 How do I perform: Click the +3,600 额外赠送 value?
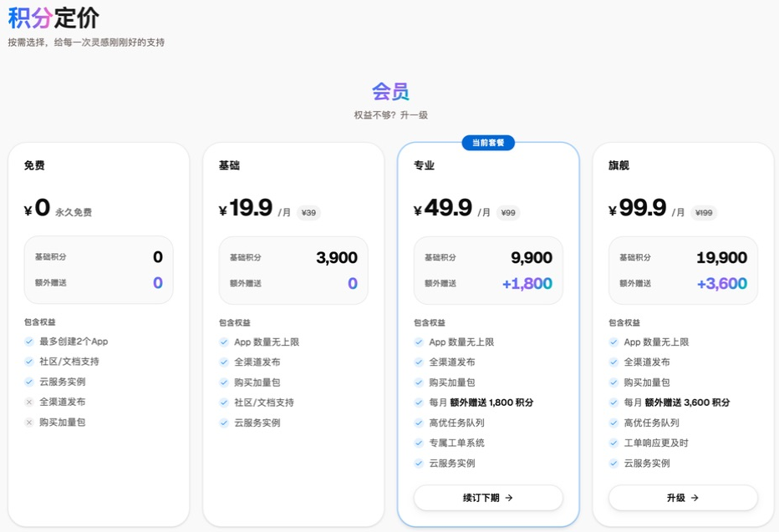pos(722,283)
